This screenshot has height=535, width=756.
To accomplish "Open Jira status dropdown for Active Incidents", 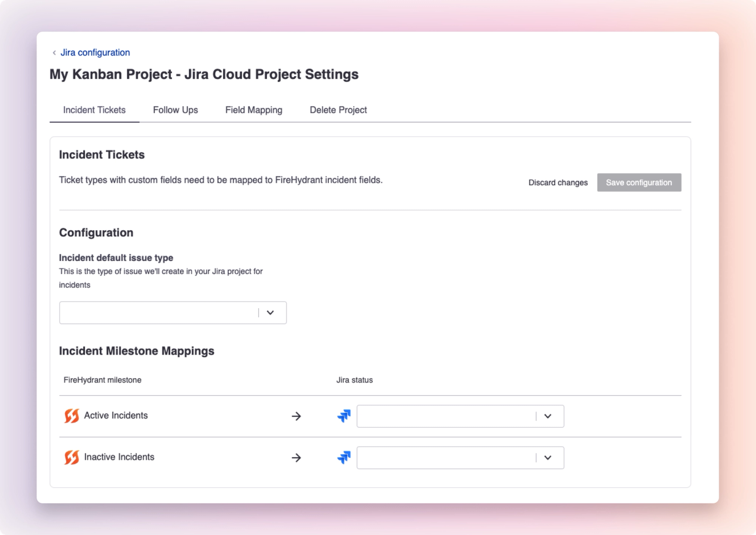I will click(548, 416).
